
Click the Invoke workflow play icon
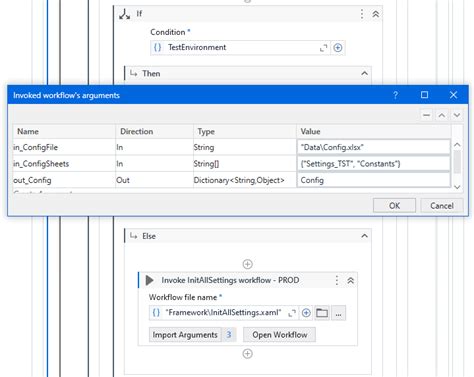149,280
